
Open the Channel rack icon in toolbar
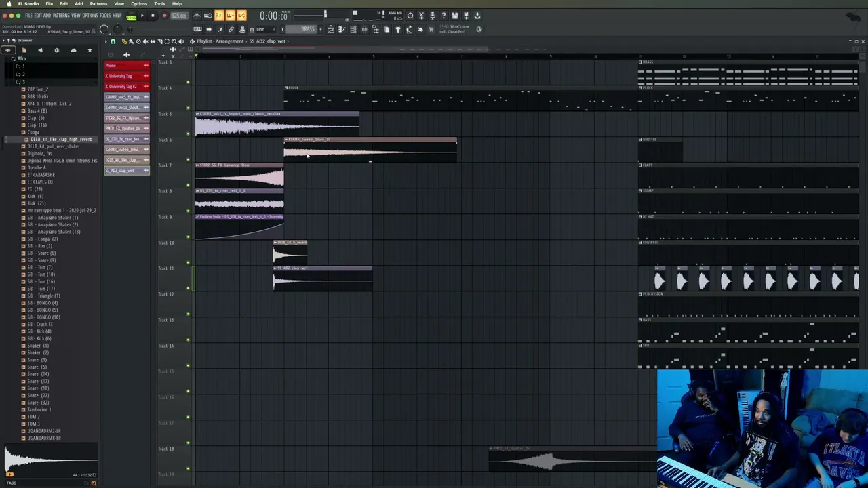click(x=353, y=29)
